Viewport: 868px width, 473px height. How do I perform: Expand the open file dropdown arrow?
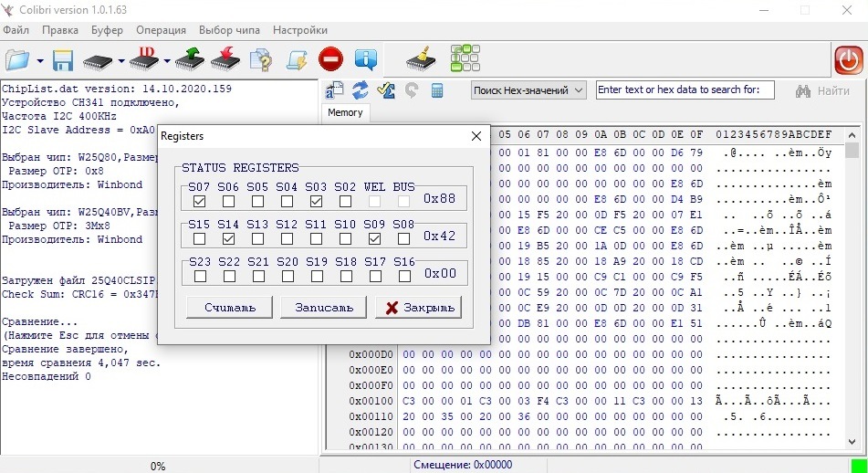(40, 61)
